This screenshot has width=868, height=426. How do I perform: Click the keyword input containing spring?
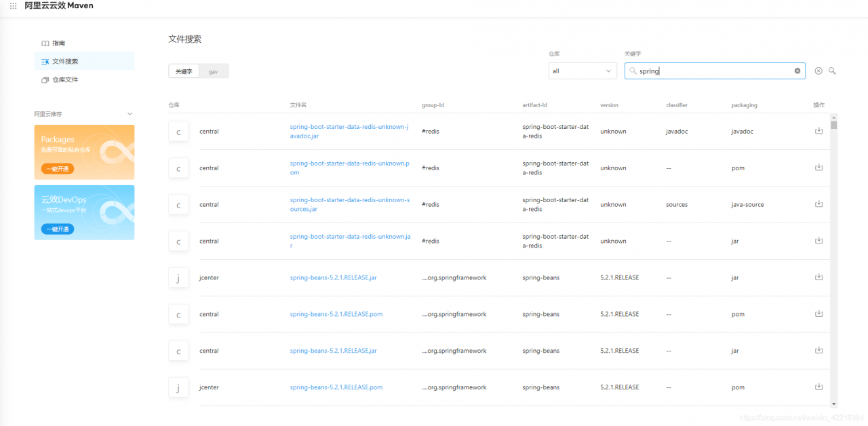715,71
